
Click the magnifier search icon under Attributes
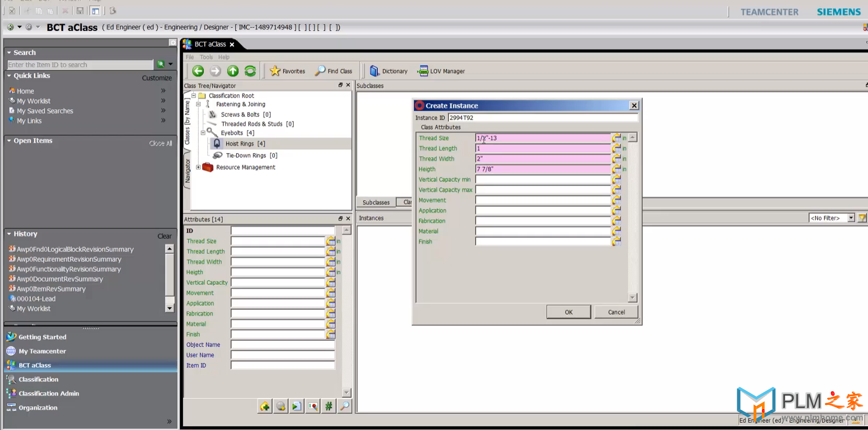(345, 406)
